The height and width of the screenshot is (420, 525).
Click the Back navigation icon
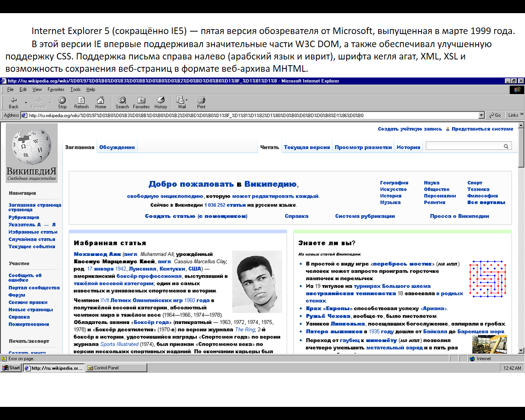[x=14, y=100]
